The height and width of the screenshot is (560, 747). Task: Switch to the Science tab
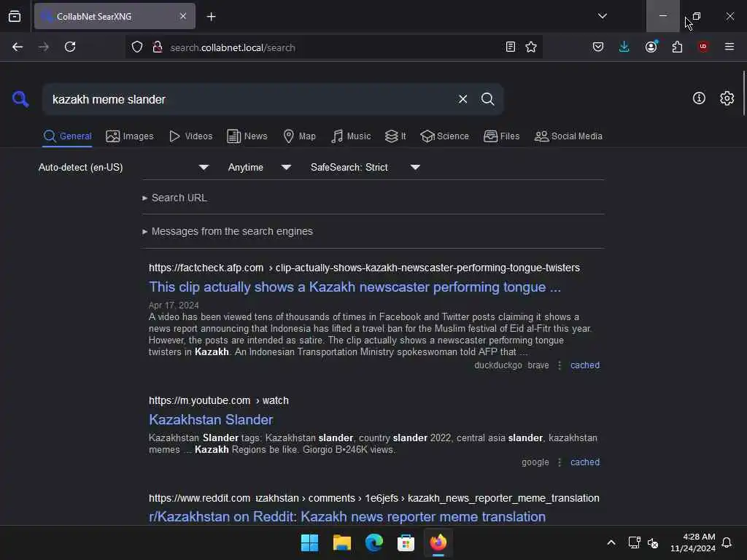click(444, 136)
